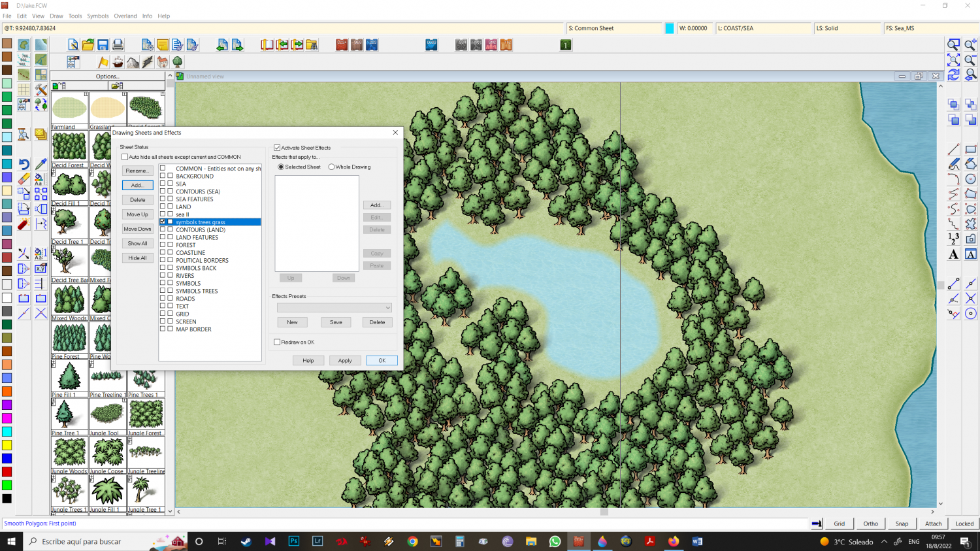Toggle the Snap button in status bar
Screen dimensions: 980x551
(902, 524)
